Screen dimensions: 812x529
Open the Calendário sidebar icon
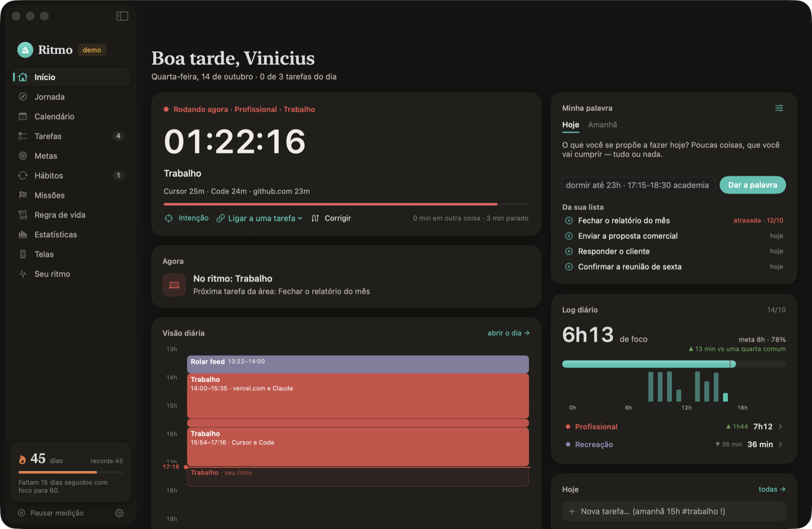click(23, 117)
